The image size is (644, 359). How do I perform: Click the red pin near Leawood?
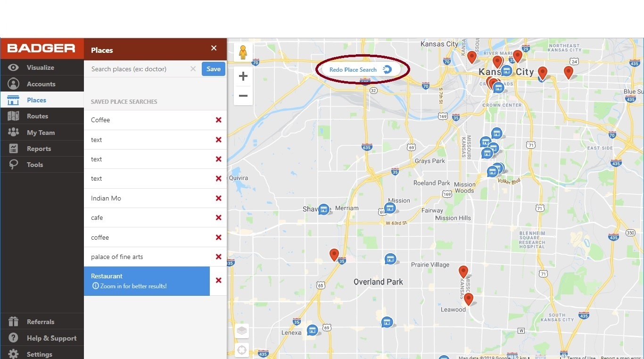click(468, 299)
